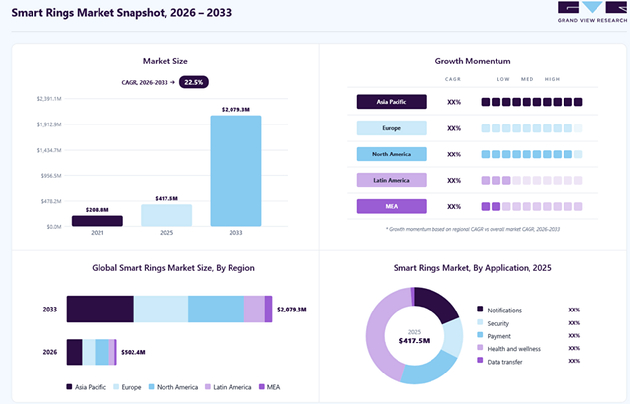Viewport: 630px width, 404px height.
Task: Click the Payment donut segment
Action: (432, 370)
